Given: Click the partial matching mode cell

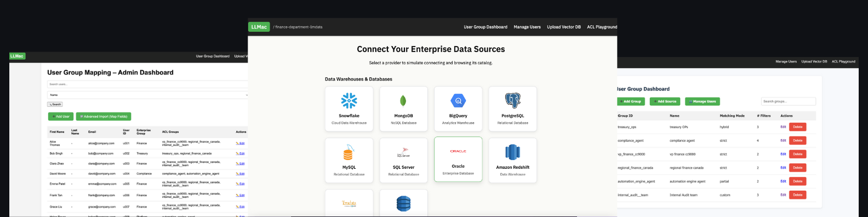Looking at the screenshot, I should (724, 181).
